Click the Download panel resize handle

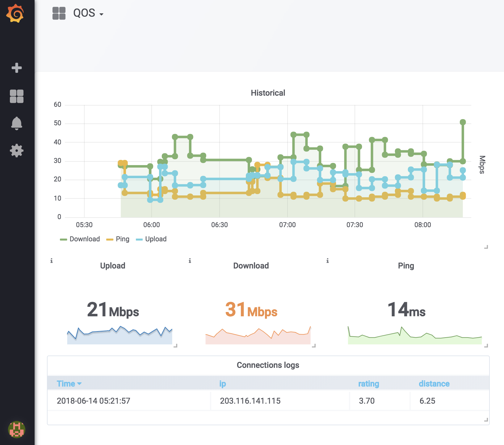(x=314, y=346)
